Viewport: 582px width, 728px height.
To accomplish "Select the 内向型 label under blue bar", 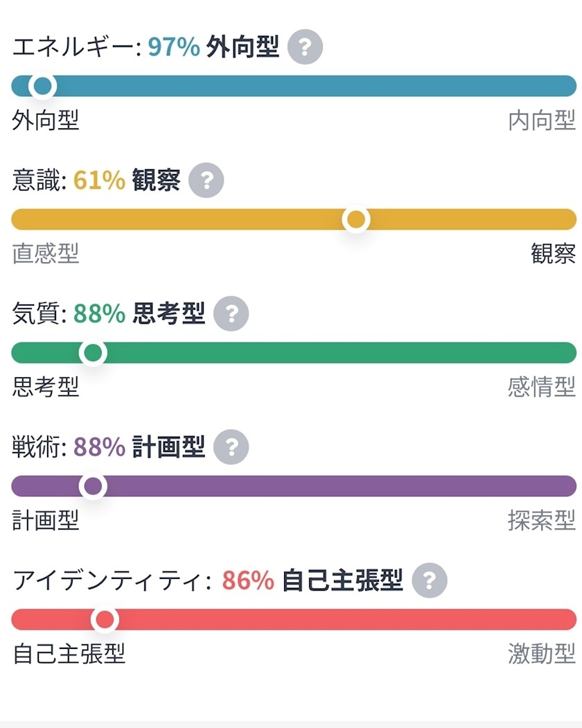I will [542, 120].
